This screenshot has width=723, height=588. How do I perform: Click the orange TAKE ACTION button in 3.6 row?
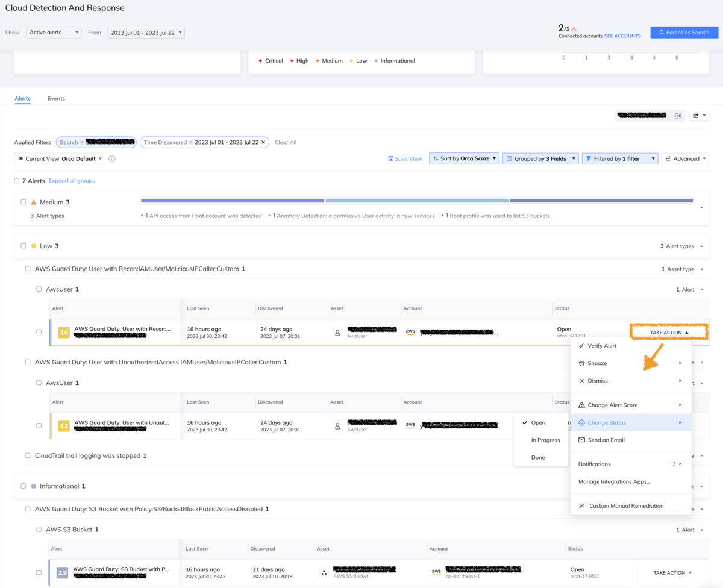669,332
